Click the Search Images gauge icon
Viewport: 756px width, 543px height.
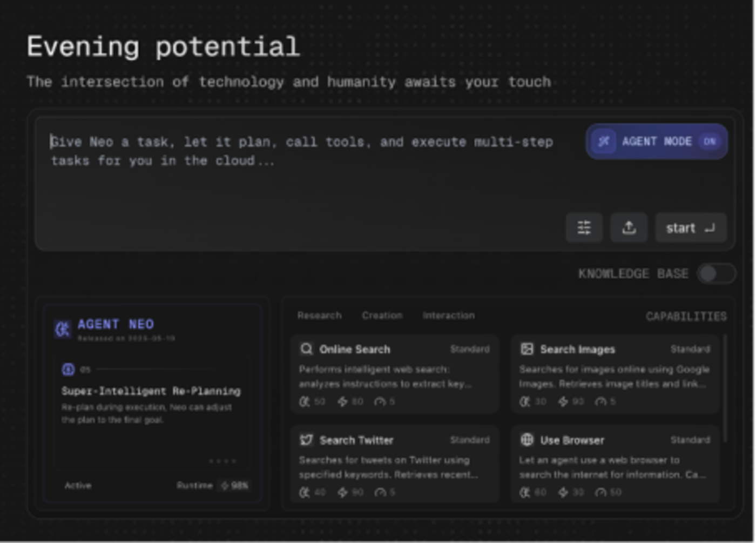[x=600, y=401]
